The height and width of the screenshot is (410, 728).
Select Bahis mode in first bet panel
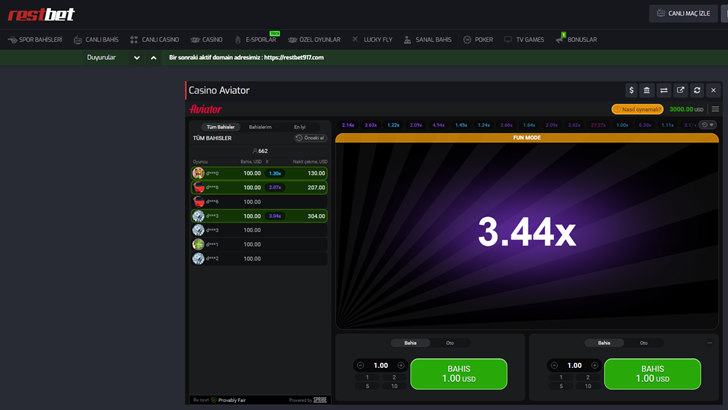pyautogui.click(x=410, y=343)
